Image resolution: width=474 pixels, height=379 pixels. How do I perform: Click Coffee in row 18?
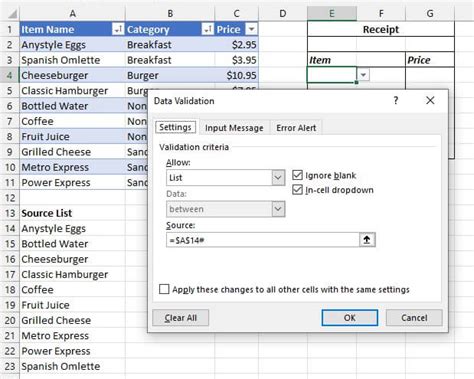(72, 290)
